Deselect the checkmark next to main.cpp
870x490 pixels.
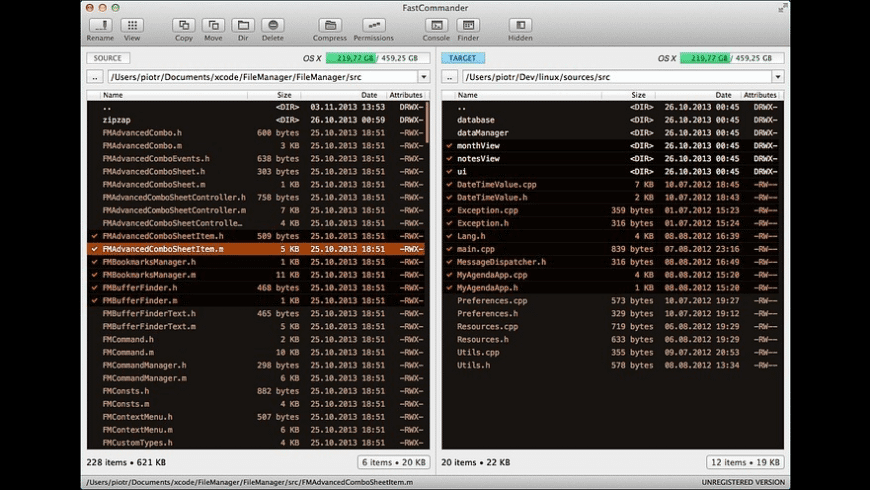click(449, 249)
